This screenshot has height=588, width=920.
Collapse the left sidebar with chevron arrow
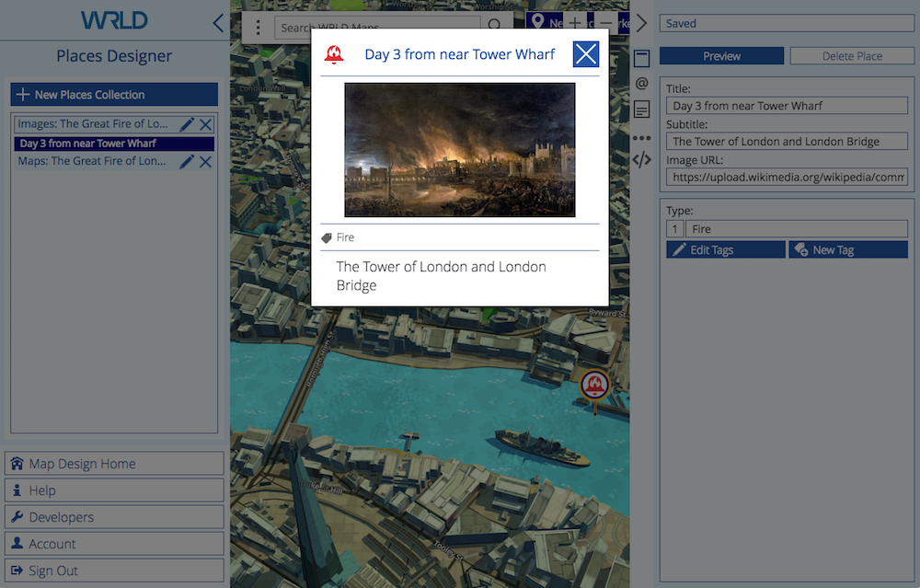pos(218,23)
